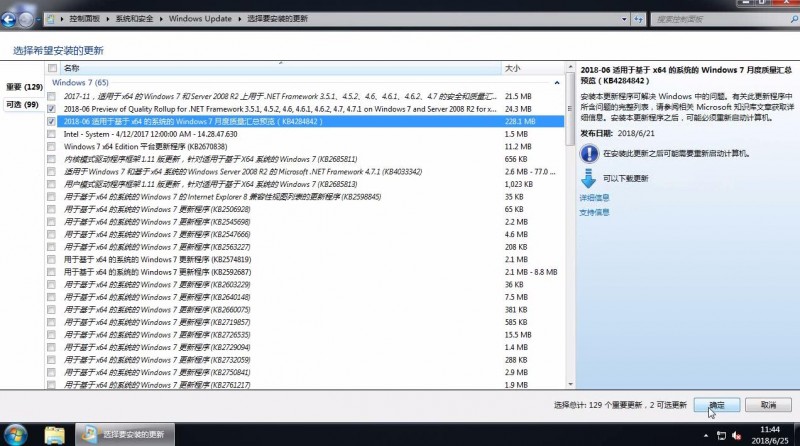Open File Explorer from the taskbar
Screen dimensions: 800x446
click(55, 435)
